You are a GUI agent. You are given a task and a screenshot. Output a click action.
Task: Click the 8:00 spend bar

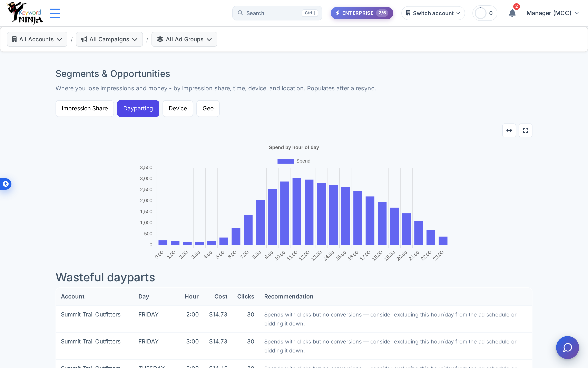(260, 222)
